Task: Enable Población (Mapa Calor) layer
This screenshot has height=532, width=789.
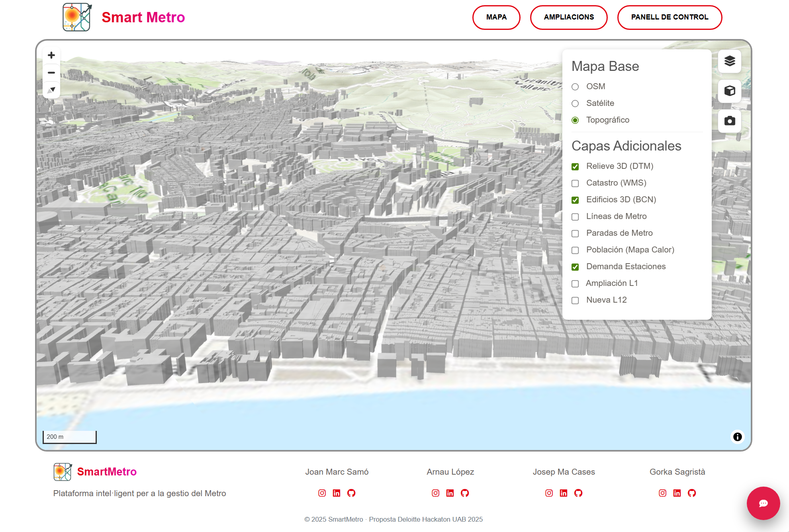Action: [x=575, y=250]
